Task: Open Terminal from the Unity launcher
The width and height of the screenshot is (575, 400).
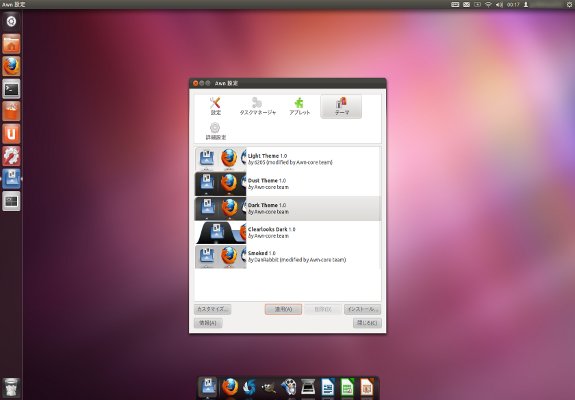Action: click(11, 89)
